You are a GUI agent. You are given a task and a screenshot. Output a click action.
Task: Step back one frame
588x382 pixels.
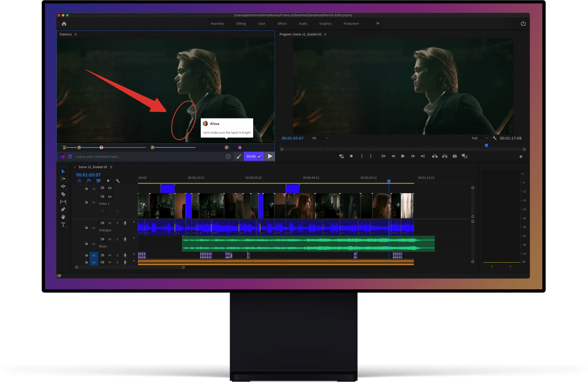click(393, 156)
